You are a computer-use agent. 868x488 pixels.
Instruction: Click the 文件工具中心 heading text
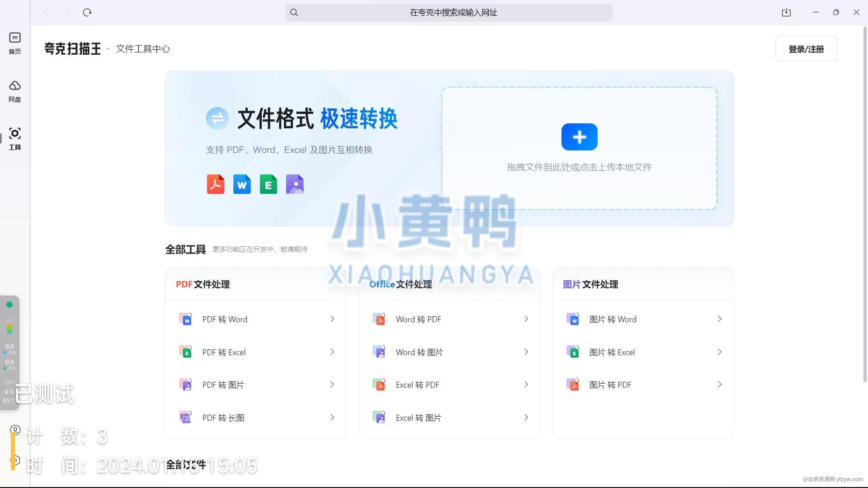click(143, 49)
